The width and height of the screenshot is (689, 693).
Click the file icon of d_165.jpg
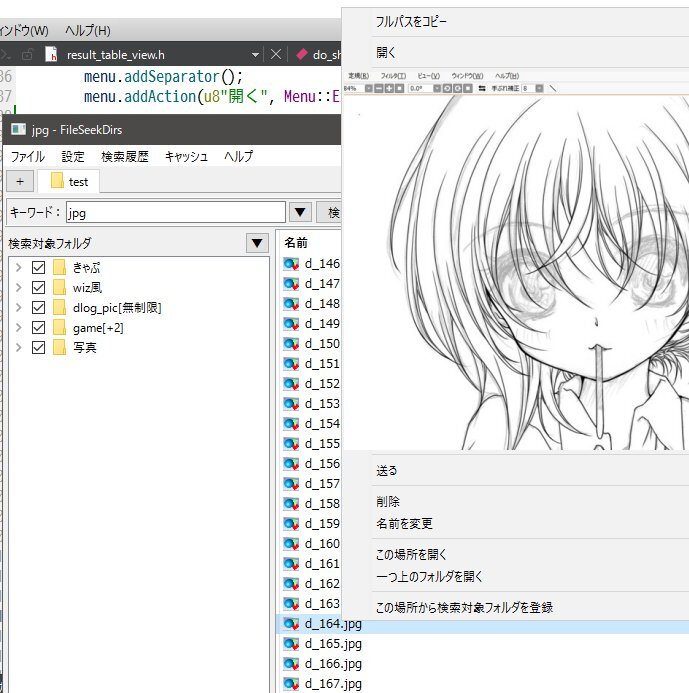point(292,644)
